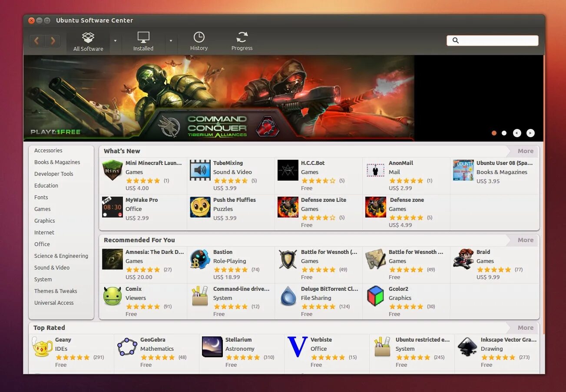Open the System category

pyautogui.click(x=43, y=280)
